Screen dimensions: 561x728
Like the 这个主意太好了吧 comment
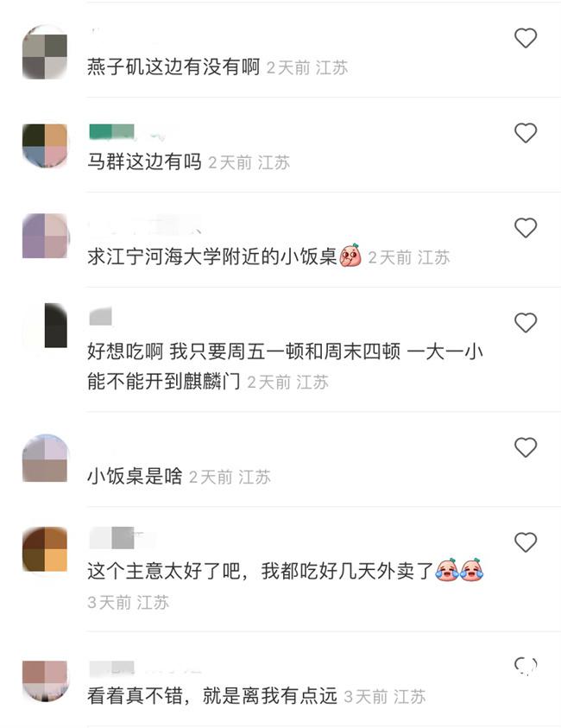[526, 541]
